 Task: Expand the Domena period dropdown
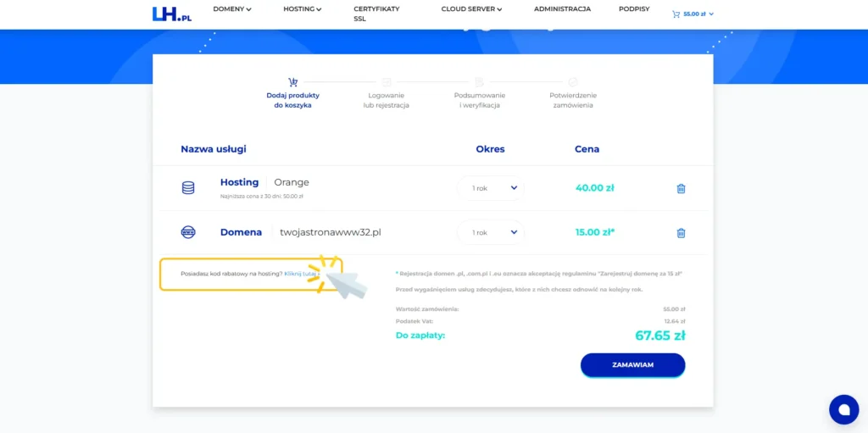[491, 232]
